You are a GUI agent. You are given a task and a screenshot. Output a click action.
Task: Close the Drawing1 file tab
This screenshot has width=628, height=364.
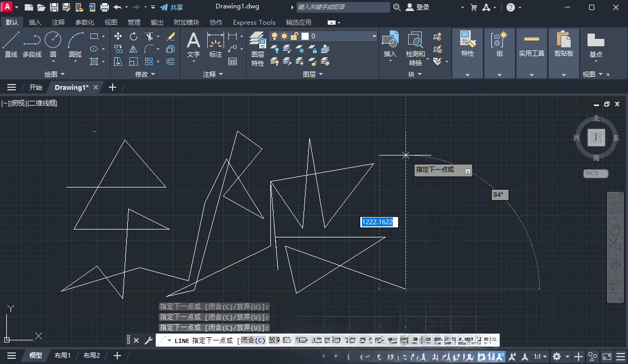(x=95, y=87)
